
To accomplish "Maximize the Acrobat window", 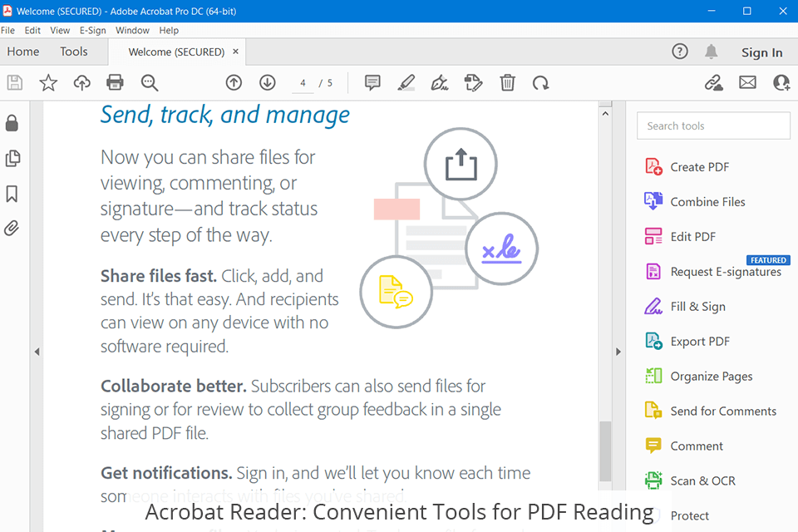I will tap(747, 11).
